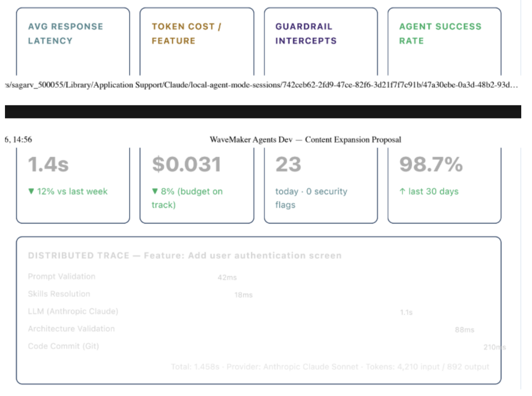Select the Architecture Validation trace row
The image size is (532, 396).
tap(259, 329)
